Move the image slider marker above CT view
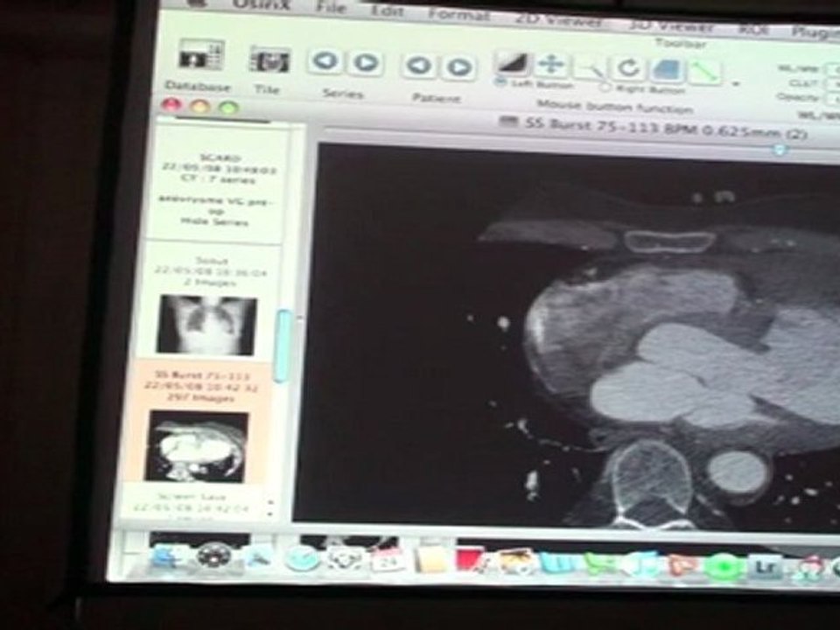Image resolution: width=840 pixels, height=630 pixels. coord(780,150)
